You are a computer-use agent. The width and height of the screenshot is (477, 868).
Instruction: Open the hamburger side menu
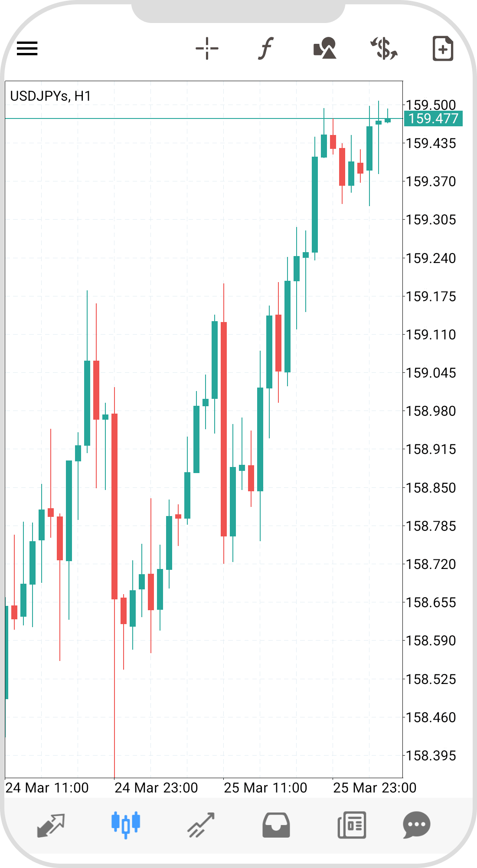coord(27,48)
